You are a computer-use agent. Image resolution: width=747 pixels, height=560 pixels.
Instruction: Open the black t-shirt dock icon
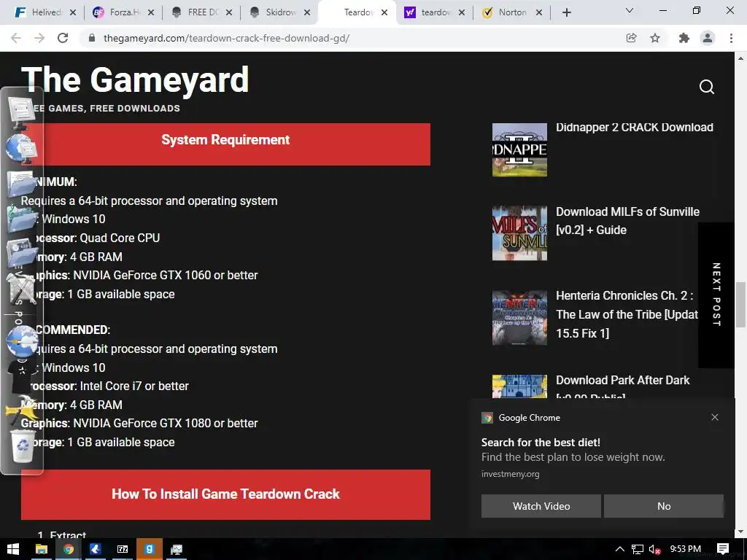pyautogui.click(x=20, y=376)
